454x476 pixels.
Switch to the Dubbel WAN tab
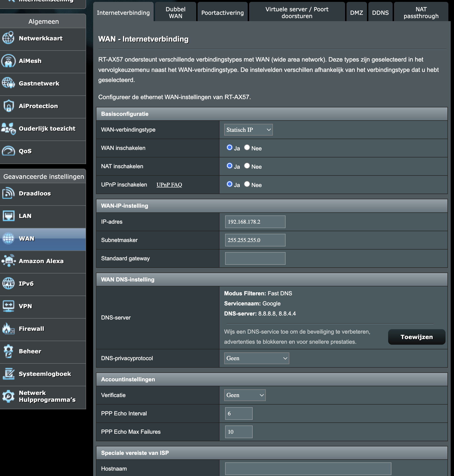point(175,13)
